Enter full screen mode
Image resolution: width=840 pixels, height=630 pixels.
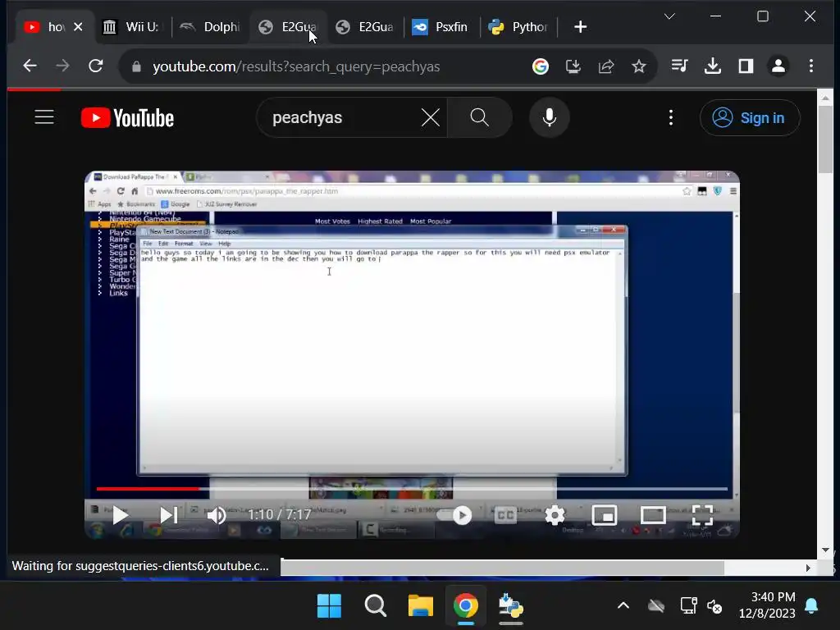coord(702,515)
